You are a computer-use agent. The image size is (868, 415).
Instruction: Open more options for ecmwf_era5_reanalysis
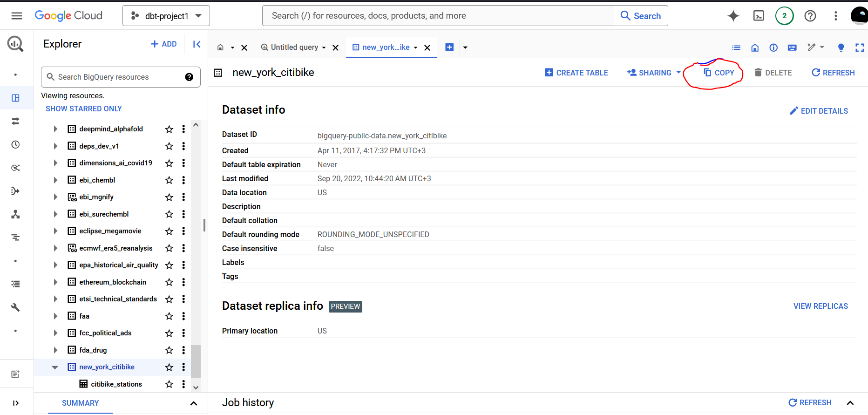(x=183, y=248)
